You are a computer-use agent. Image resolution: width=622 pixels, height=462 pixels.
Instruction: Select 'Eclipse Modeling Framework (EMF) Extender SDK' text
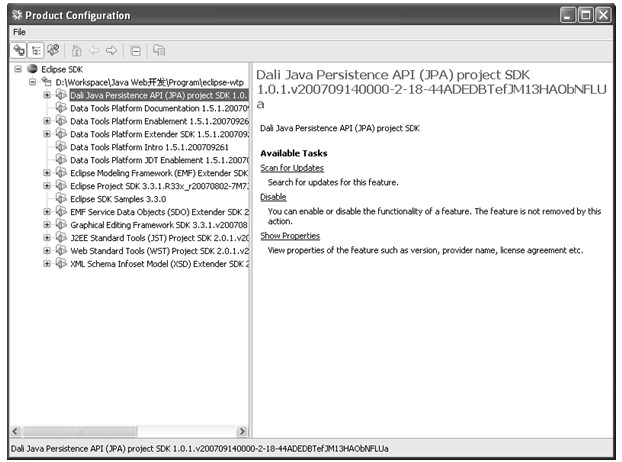click(x=159, y=173)
